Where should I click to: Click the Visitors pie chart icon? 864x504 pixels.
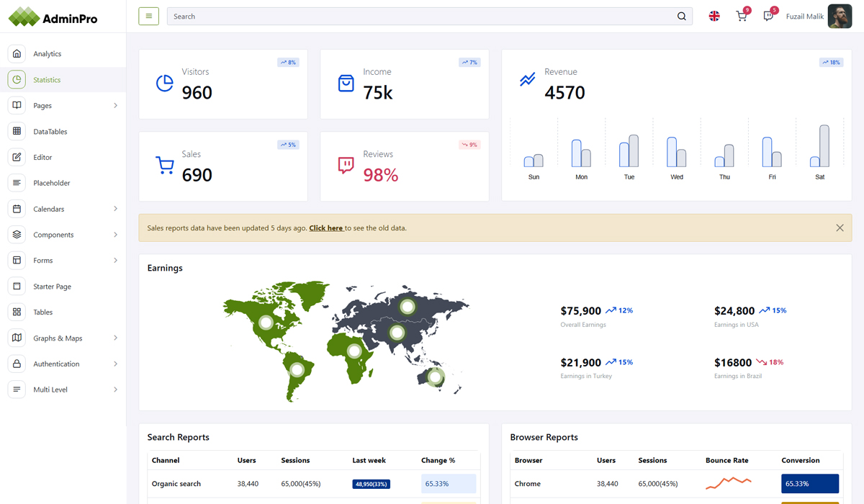tap(165, 84)
